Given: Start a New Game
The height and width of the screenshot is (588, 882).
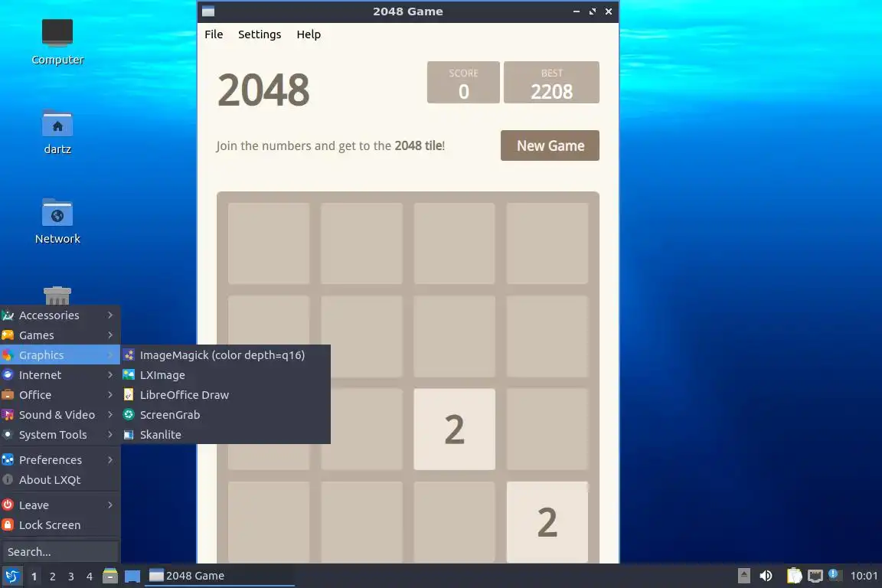Looking at the screenshot, I should coord(550,145).
